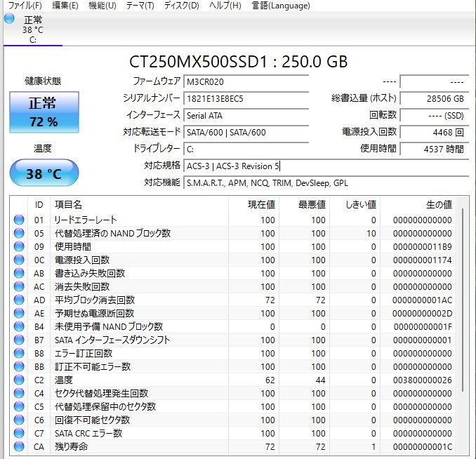Select the SATA CRC エラー数 attribute name

[x=88, y=433]
